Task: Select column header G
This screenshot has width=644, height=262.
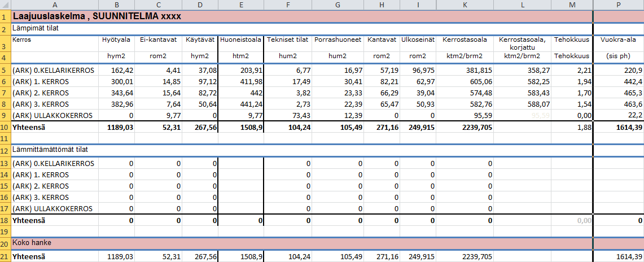Action: pyautogui.click(x=338, y=5)
